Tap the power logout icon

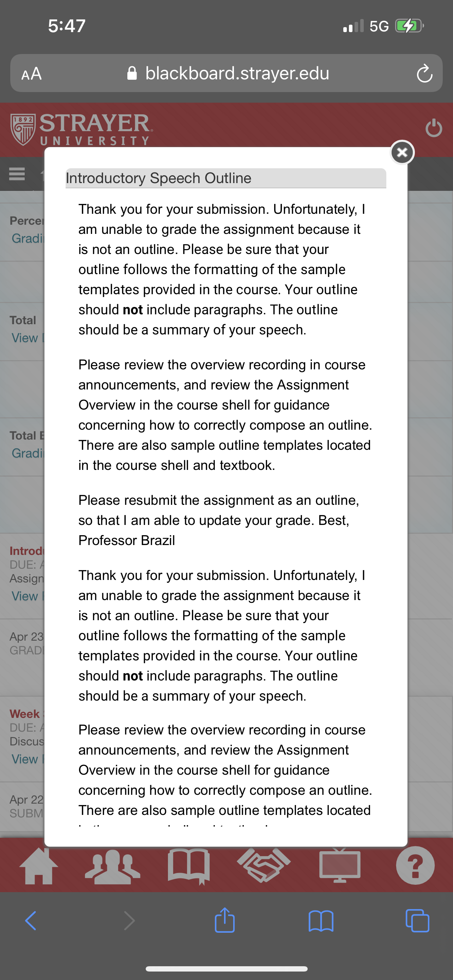pos(434,128)
